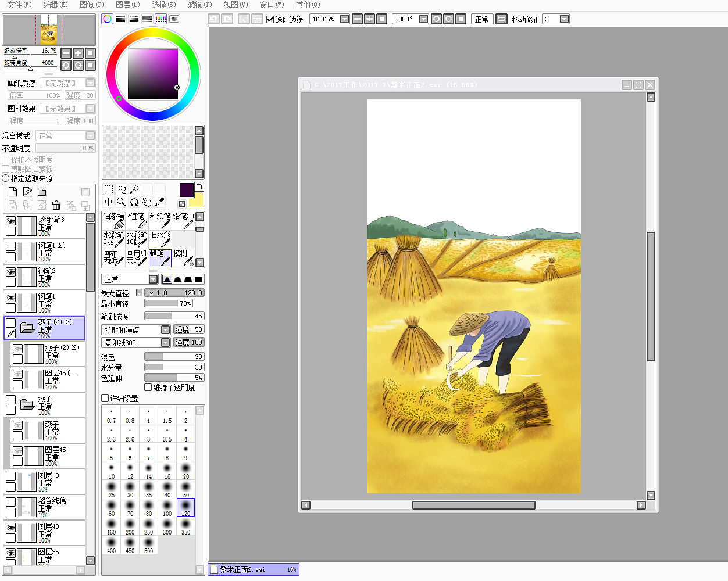This screenshot has height=581, width=728.
Task: Open the brush blend mode 正常 dropdown
Action: 154,279
